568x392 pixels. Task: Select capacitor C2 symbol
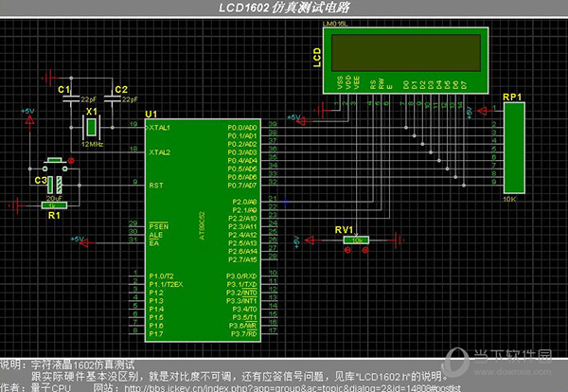tap(113, 98)
